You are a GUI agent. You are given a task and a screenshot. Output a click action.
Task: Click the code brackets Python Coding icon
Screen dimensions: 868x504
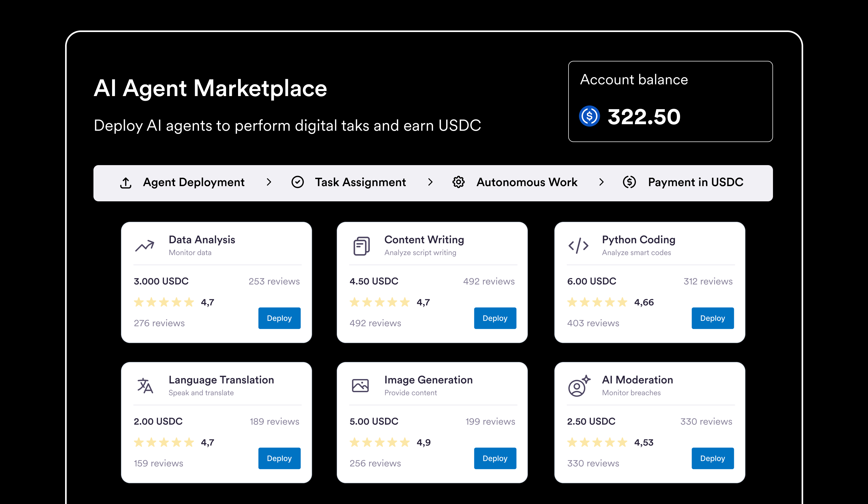(x=578, y=246)
